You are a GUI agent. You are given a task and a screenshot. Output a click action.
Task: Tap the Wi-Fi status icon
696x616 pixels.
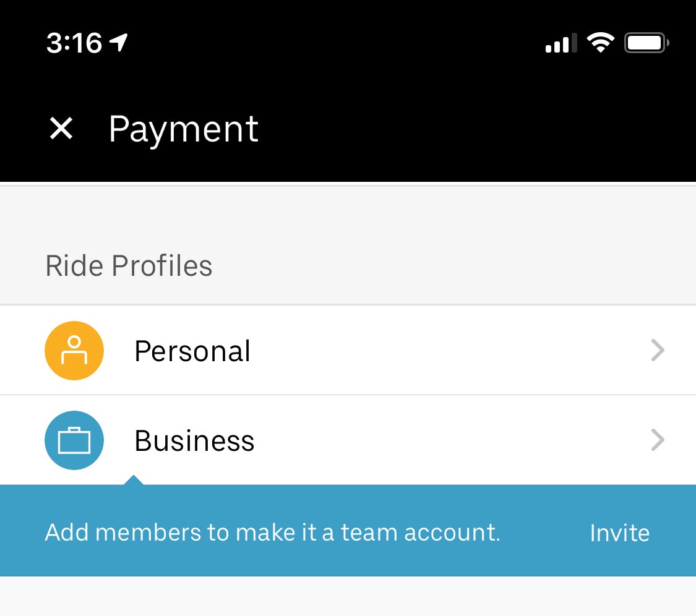600,43
